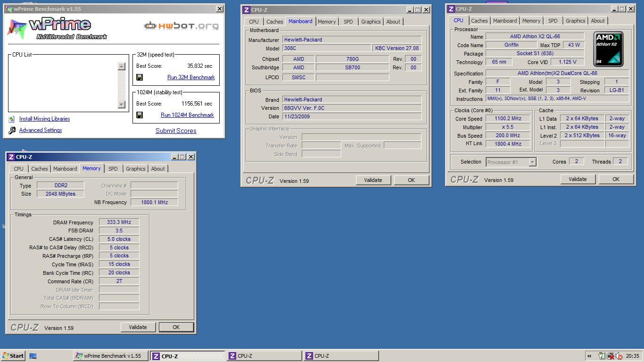
Task: Click OK in CPU-Z CPU window
Action: 616,179
